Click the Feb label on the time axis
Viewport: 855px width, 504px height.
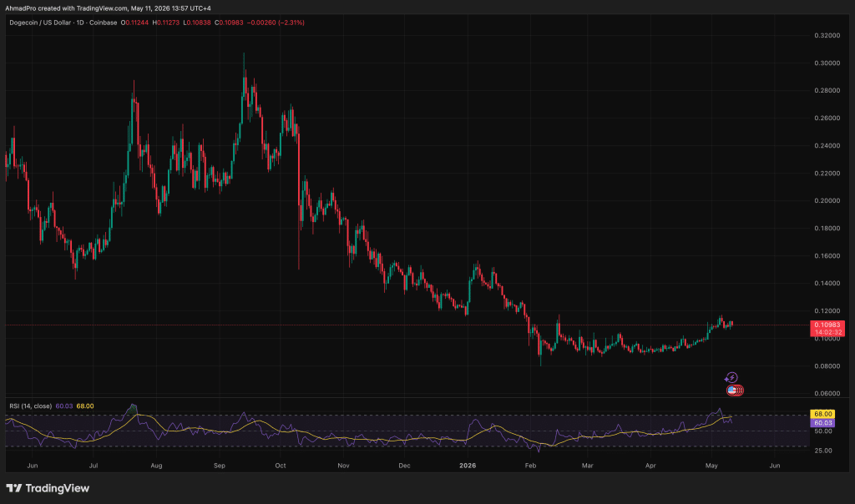coord(530,466)
